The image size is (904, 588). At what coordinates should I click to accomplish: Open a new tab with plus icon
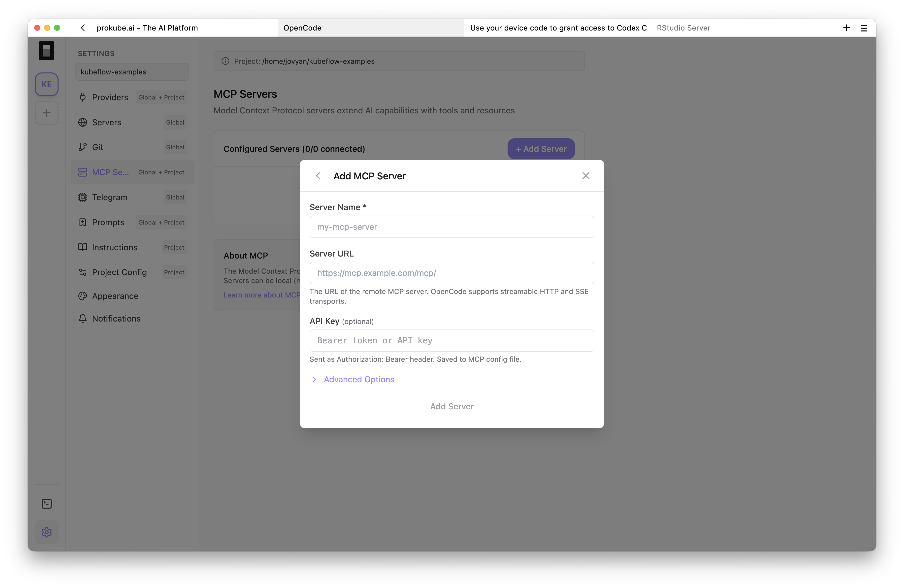[x=846, y=28]
